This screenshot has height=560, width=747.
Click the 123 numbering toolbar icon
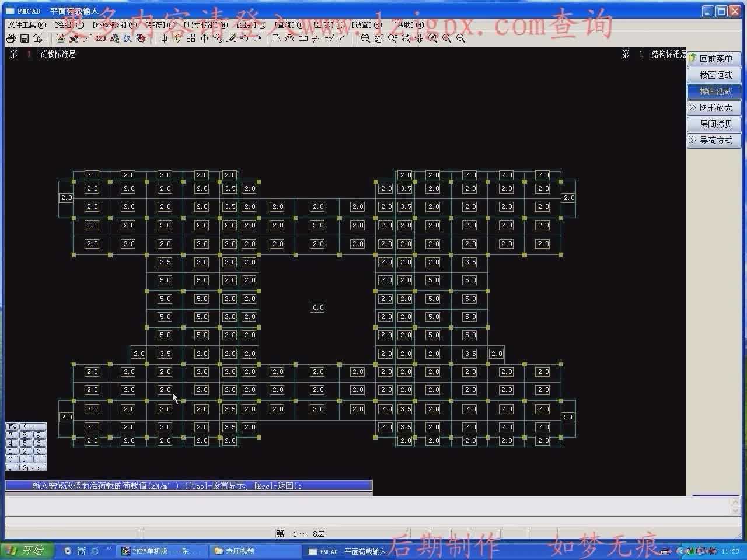tap(100, 38)
